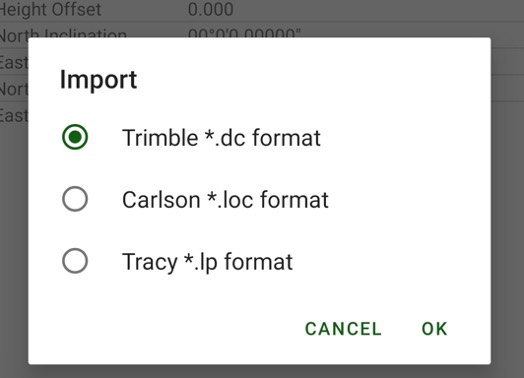Tap the partially hidden Nort row at left edge
The height and width of the screenshot is (378, 524).
point(14,89)
